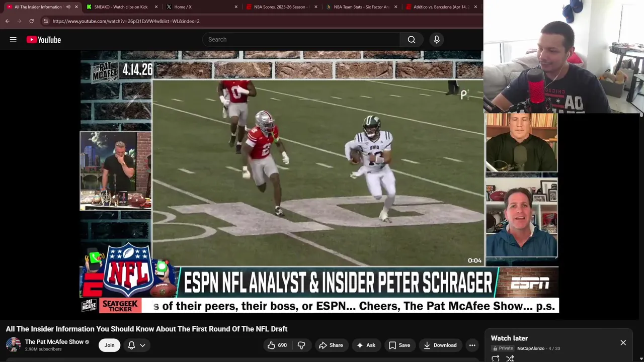Click the Watch later panel heading
Viewport: 644px width, 362px height.
(x=509, y=338)
